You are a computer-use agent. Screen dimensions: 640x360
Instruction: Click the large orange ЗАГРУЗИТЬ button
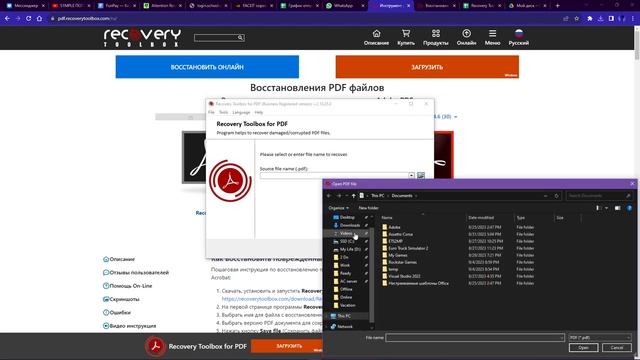click(427, 67)
